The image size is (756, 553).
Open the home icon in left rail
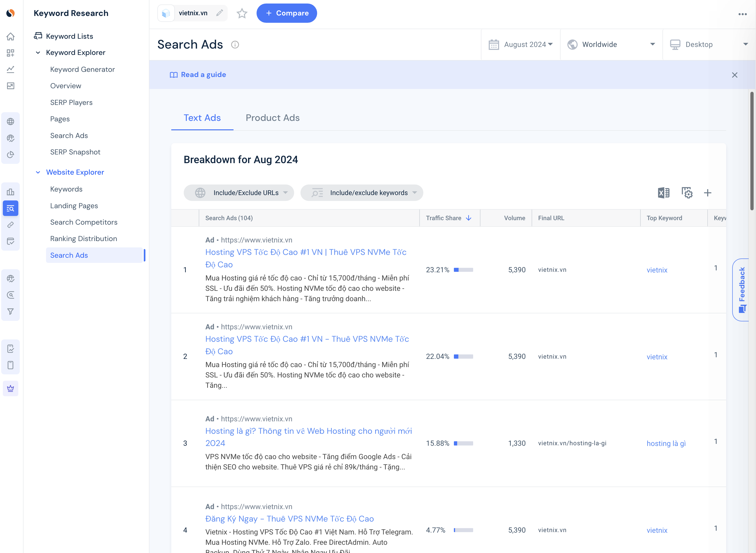pyautogui.click(x=11, y=36)
